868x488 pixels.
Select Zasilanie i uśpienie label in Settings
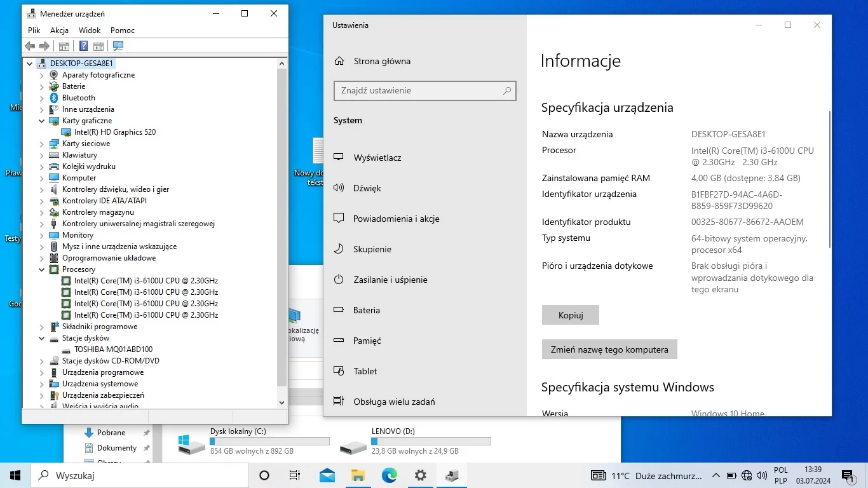click(x=390, y=280)
